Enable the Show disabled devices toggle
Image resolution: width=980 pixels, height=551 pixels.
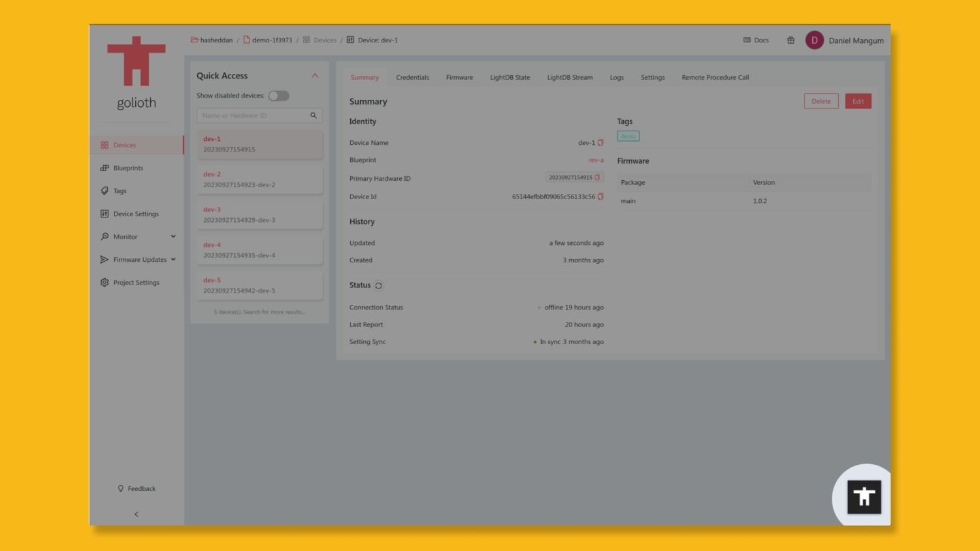click(x=278, y=95)
